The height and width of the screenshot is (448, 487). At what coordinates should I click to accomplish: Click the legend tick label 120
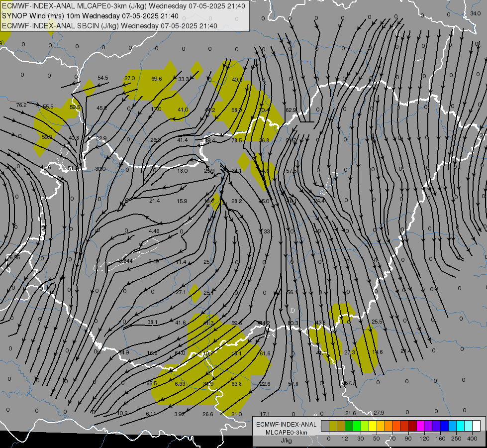(424, 439)
